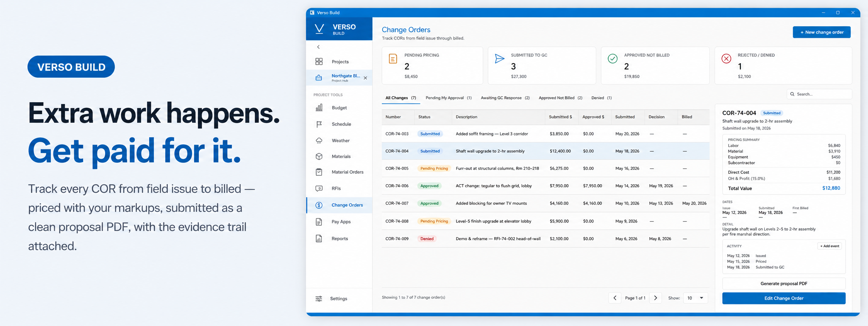Open Budget in sidebar
The width and height of the screenshot is (868, 326).
[339, 108]
